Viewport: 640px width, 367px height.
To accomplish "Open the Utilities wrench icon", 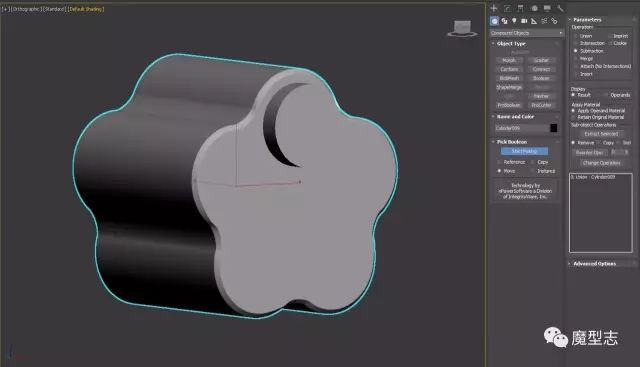I will [560, 8].
